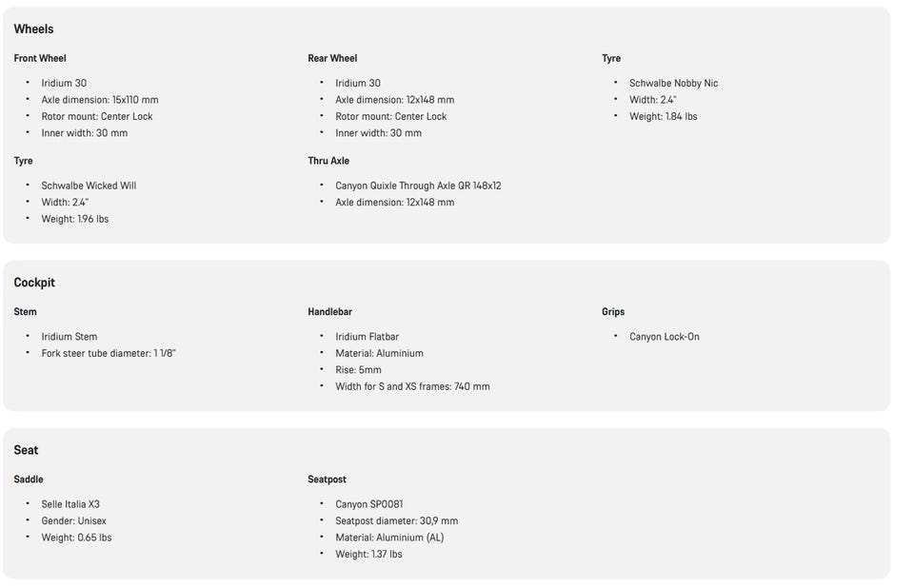Click Seatpost diameter 30,9 mm line

coord(396,521)
